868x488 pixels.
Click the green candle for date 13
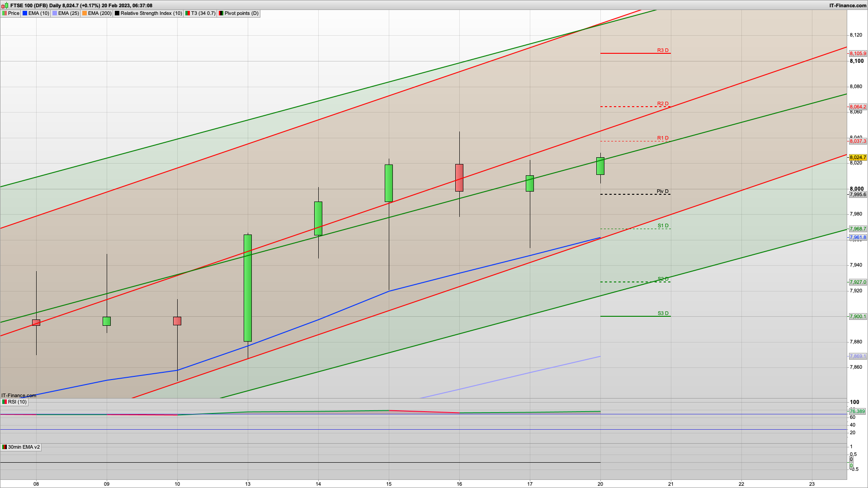248,288
